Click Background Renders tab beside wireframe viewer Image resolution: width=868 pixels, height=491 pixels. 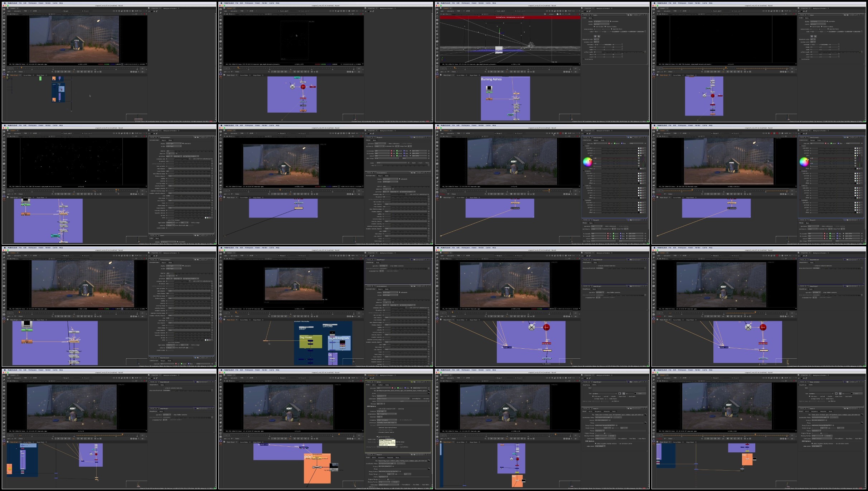point(603,8)
